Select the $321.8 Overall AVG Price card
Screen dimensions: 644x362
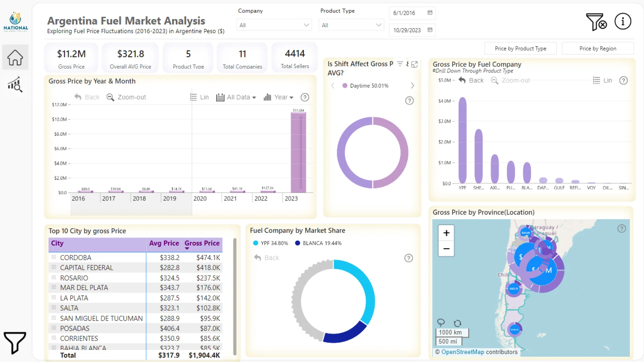click(130, 58)
